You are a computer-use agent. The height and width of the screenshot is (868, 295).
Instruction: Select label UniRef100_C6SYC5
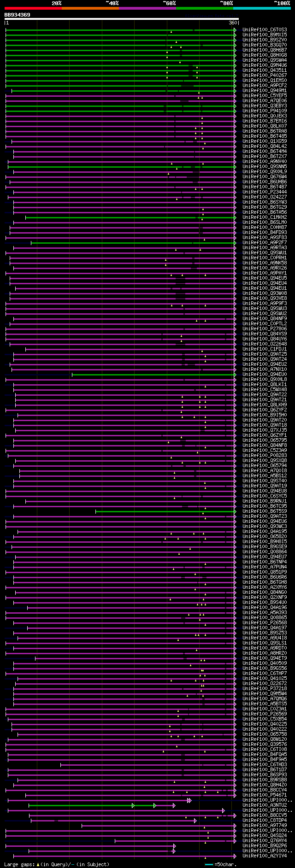[265, 496]
